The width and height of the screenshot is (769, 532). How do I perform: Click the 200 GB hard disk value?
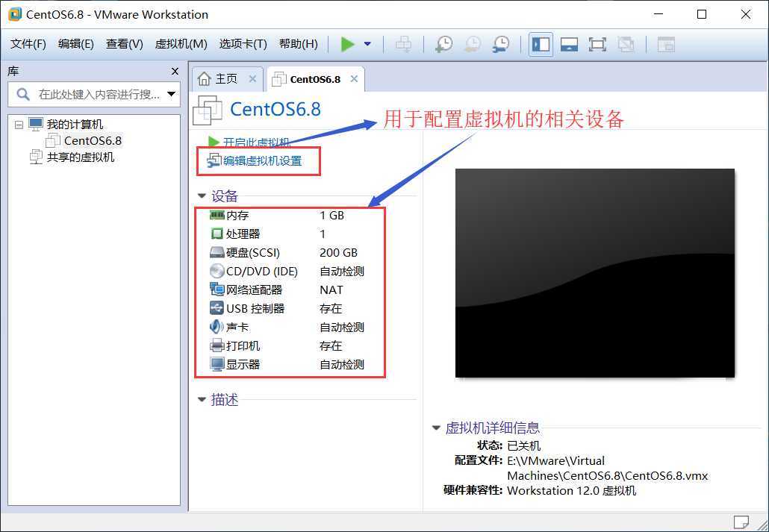pos(338,252)
